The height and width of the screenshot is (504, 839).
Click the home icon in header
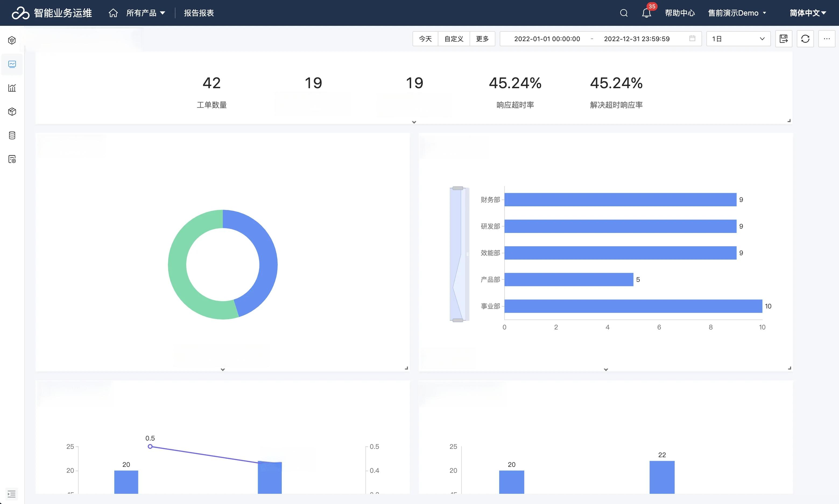coord(113,13)
